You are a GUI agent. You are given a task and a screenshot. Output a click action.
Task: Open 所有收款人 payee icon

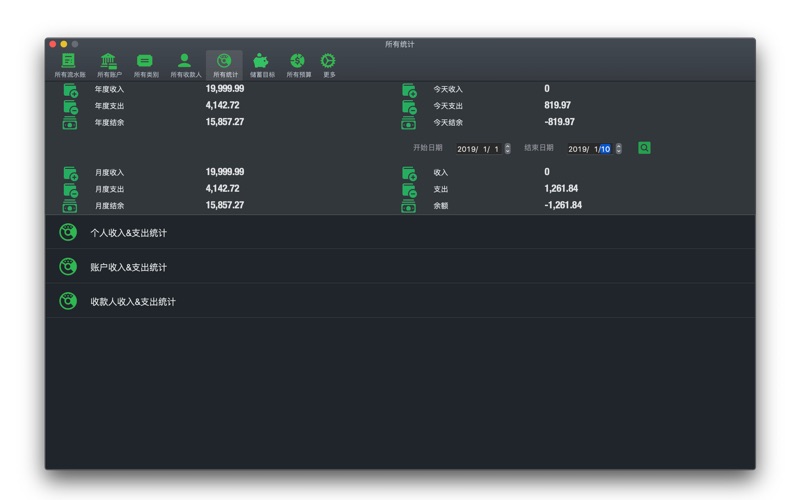(x=185, y=64)
